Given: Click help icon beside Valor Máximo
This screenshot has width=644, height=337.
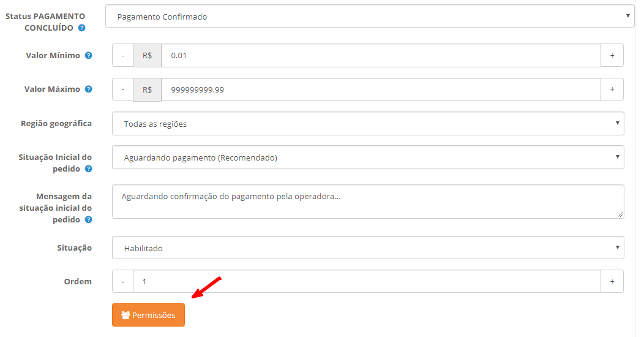Looking at the screenshot, I should [x=88, y=89].
